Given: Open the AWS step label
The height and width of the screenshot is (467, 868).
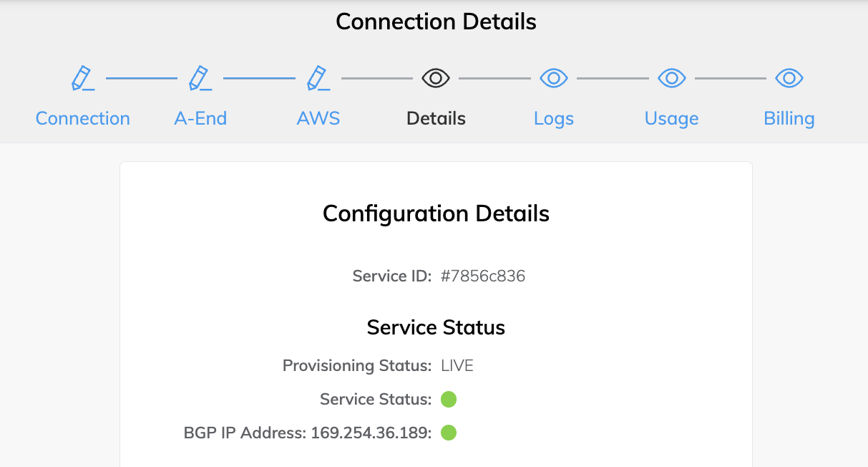Looking at the screenshot, I should 318,118.
